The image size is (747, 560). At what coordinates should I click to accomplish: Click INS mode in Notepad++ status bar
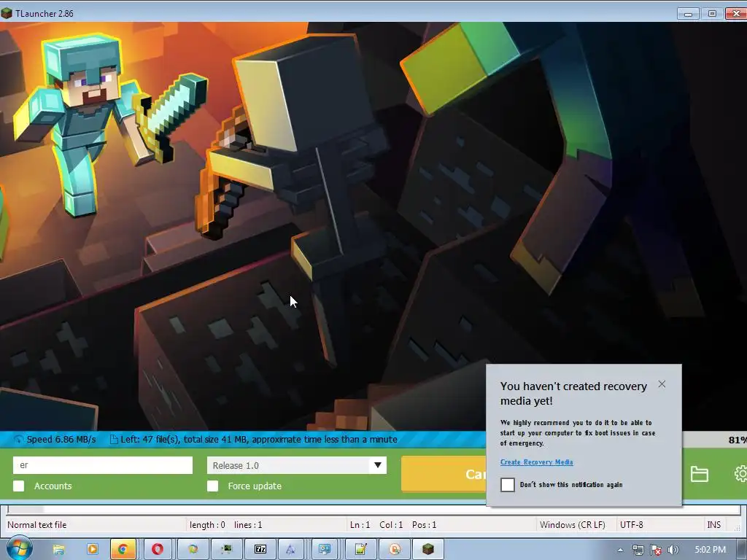click(x=713, y=525)
